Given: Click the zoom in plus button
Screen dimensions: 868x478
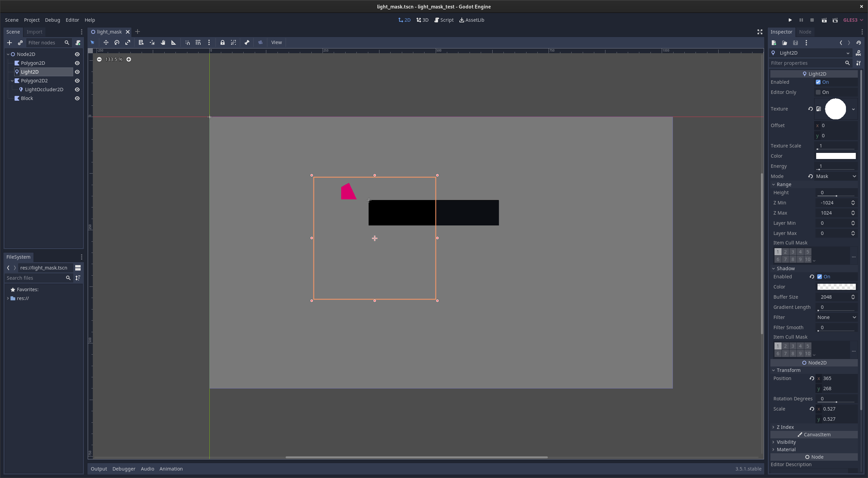Looking at the screenshot, I should click(129, 59).
